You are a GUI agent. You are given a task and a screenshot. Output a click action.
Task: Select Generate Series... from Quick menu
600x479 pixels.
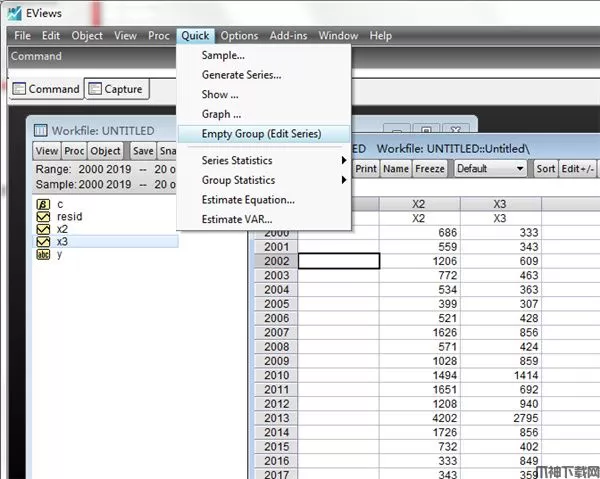coord(241,75)
